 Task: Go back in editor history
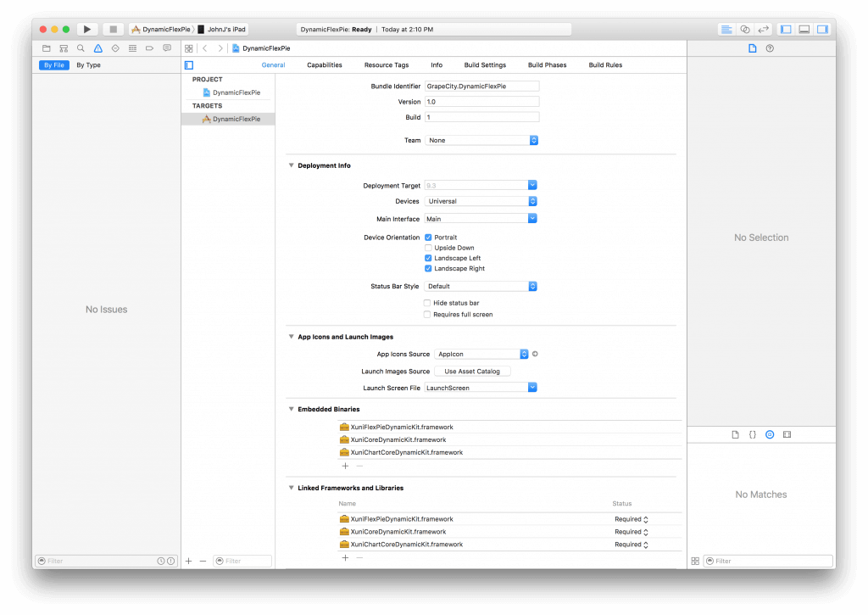click(205, 48)
